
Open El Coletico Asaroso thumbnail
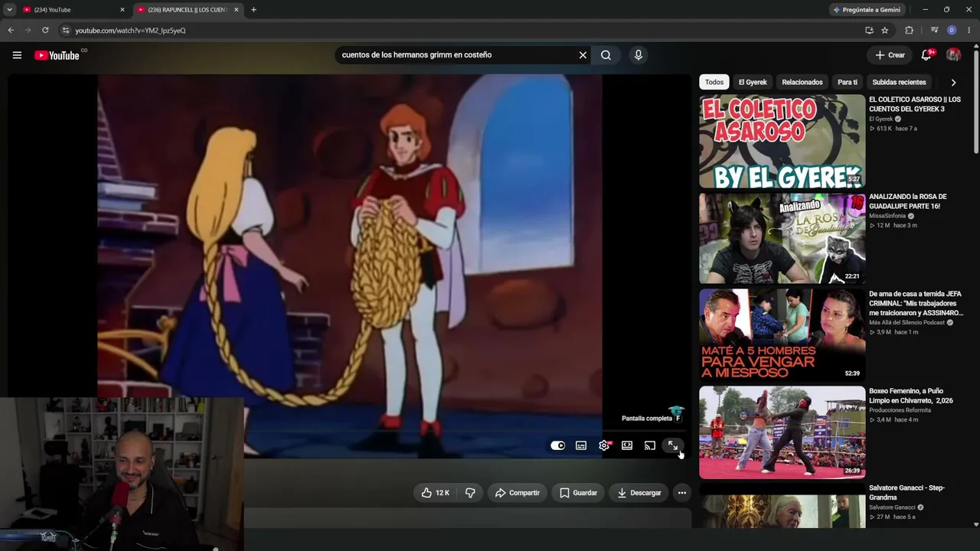click(782, 141)
